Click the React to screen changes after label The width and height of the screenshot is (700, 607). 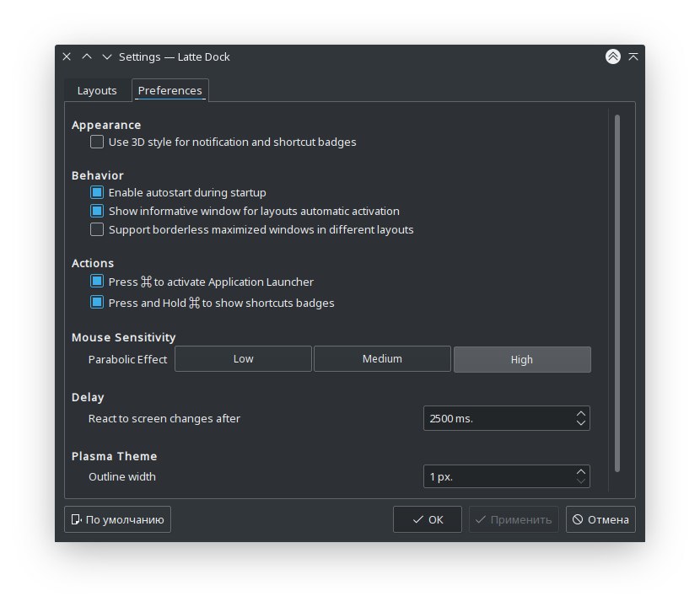tap(164, 419)
